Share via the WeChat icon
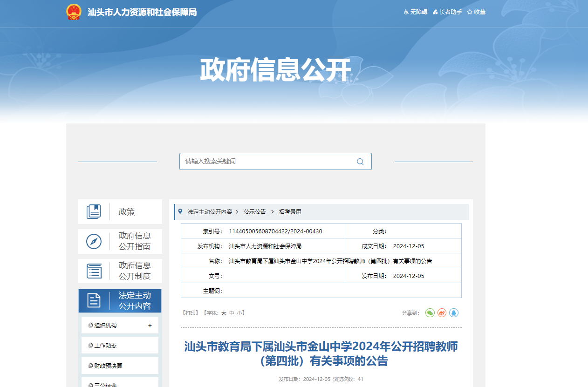The image size is (588, 387). pyautogui.click(x=430, y=313)
